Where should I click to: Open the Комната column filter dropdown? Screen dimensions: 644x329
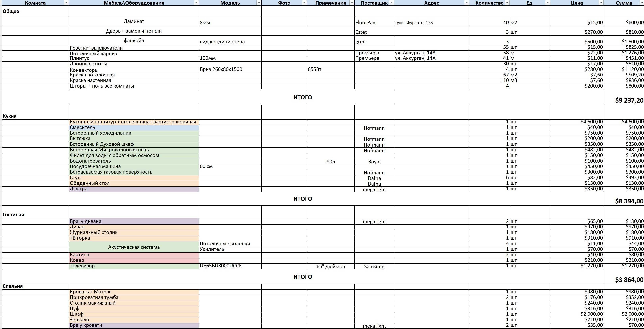(x=66, y=3)
